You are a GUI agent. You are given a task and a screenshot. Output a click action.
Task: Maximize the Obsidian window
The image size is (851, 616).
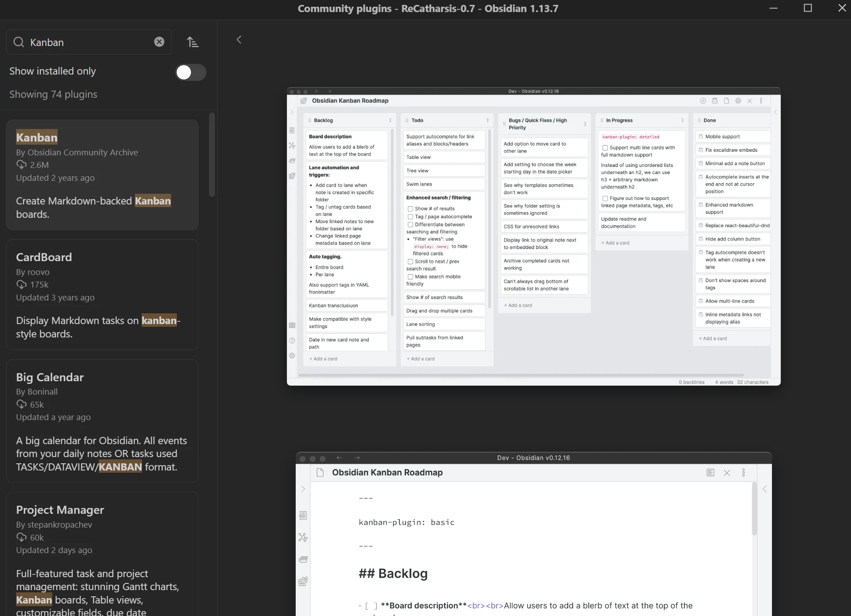click(x=808, y=8)
